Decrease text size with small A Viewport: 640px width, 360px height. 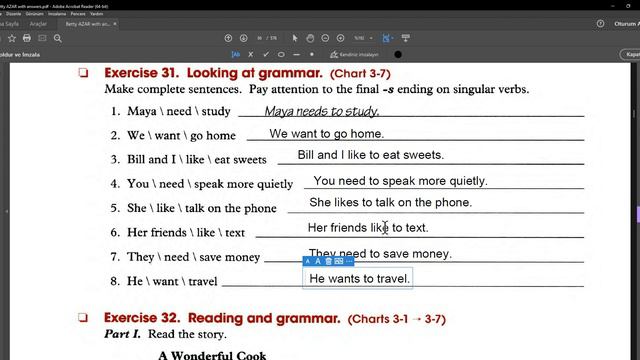[307, 261]
